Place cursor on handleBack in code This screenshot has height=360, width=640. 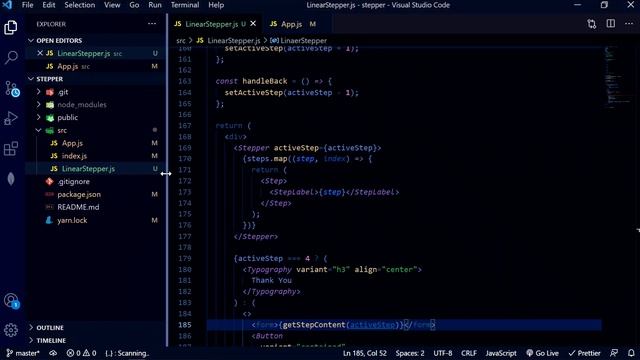click(264, 81)
